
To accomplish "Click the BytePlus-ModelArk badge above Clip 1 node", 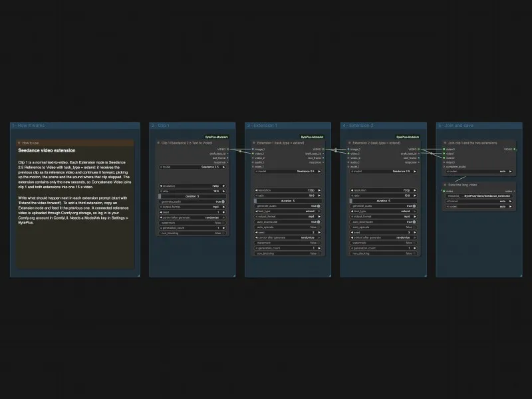I will [x=217, y=137].
